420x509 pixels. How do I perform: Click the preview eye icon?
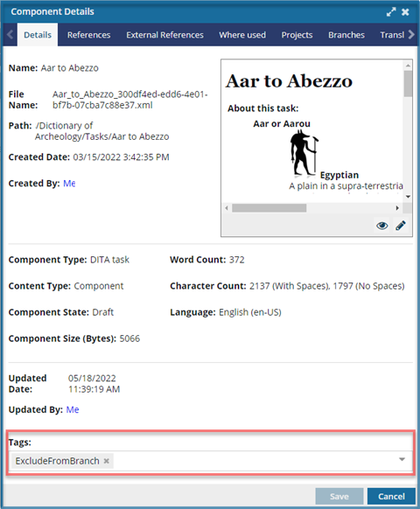pyautogui.click(x=382, y=226)
